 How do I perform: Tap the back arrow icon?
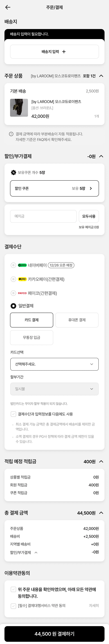(8, 7)
